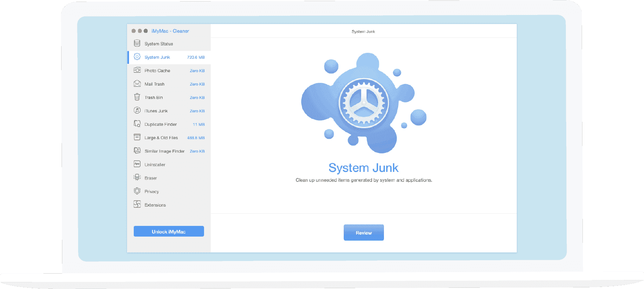Click the Zero KB value for iTunes Junk
Viewport: 644px width, 289px height.
point(197,111)
